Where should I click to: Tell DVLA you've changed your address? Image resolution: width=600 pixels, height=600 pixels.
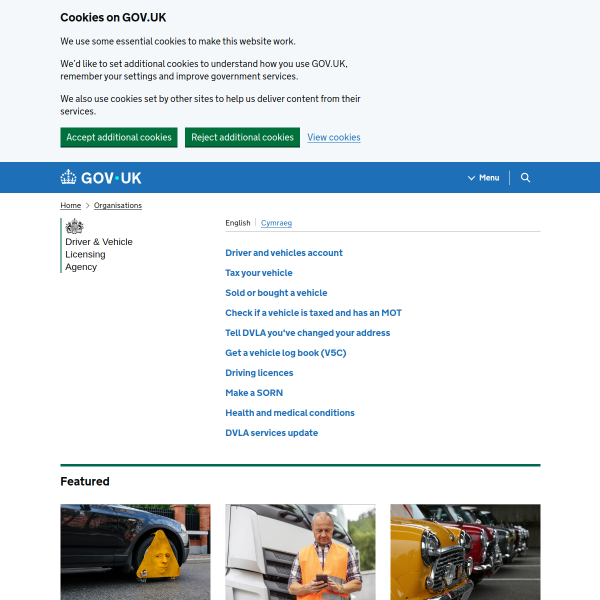(x=308, y=333)
